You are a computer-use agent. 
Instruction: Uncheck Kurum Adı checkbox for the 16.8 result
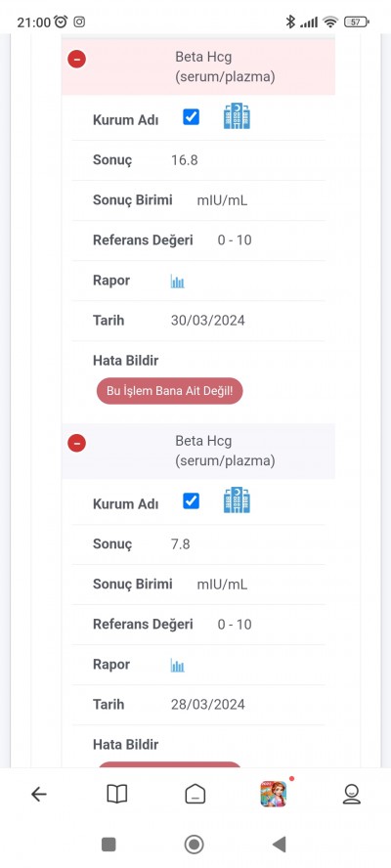click(x=191, y=117)
